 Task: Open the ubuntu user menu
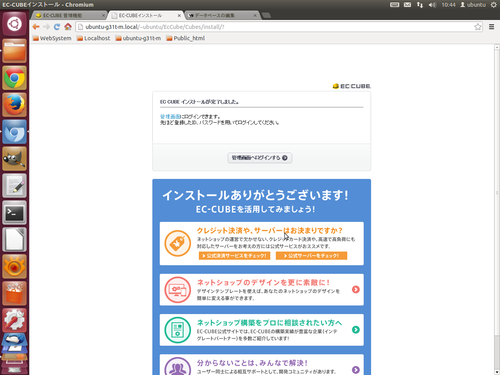473,5
